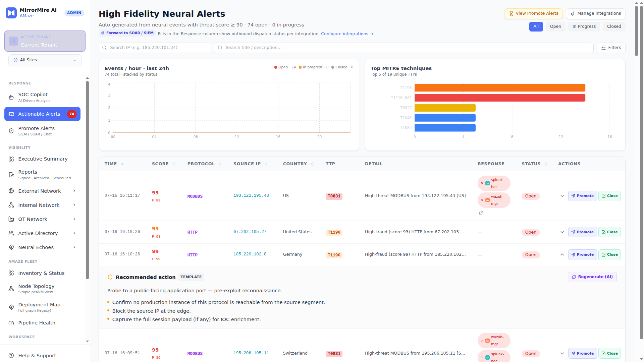Click the shield icon beside Recommended action
The width and height of the screenshot is (644, 362).
(x=110, y=277)
